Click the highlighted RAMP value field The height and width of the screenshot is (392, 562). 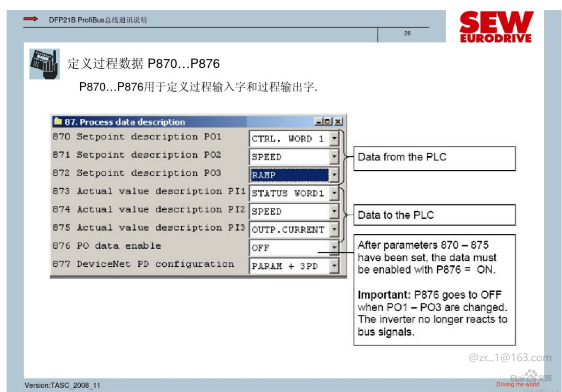point(289,175)
